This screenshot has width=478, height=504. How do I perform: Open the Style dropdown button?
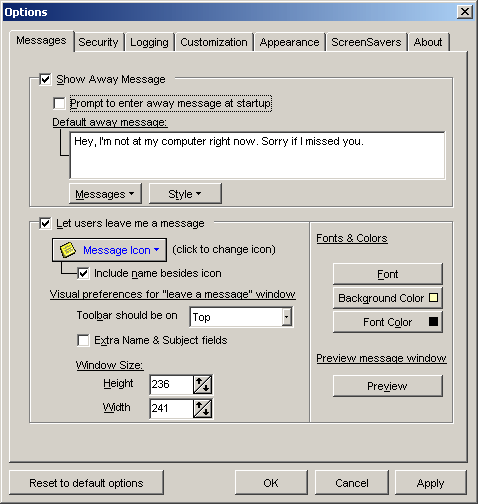click(x=185, y=194)
